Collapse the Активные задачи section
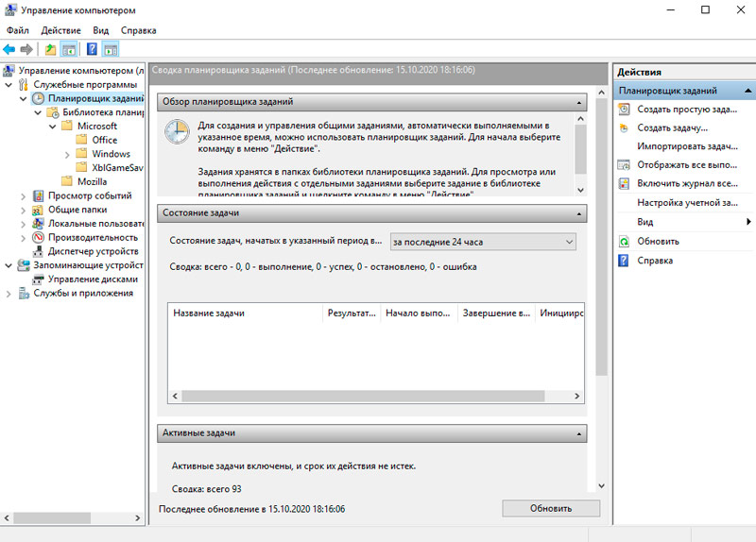 tap(580, 433)
